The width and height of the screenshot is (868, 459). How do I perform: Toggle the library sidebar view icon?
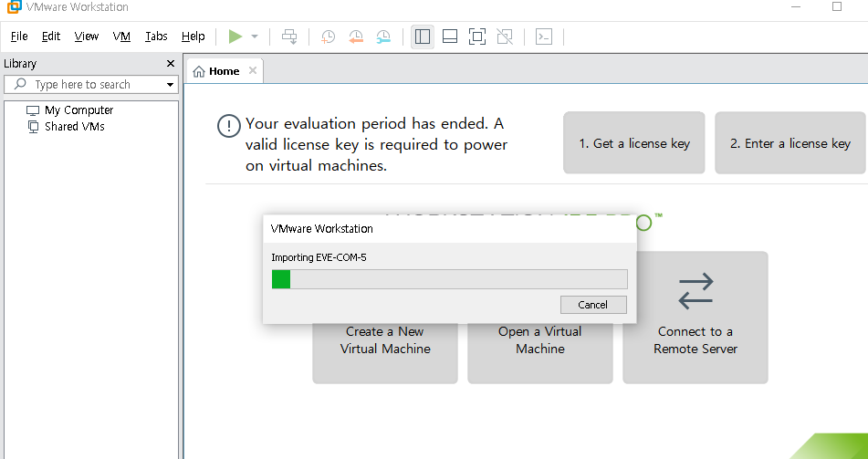pos(423,37)
